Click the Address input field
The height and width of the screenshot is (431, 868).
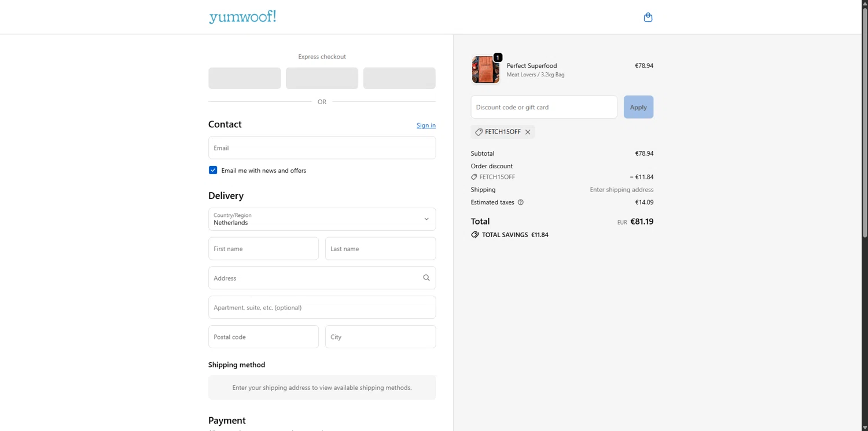point(322,278)
